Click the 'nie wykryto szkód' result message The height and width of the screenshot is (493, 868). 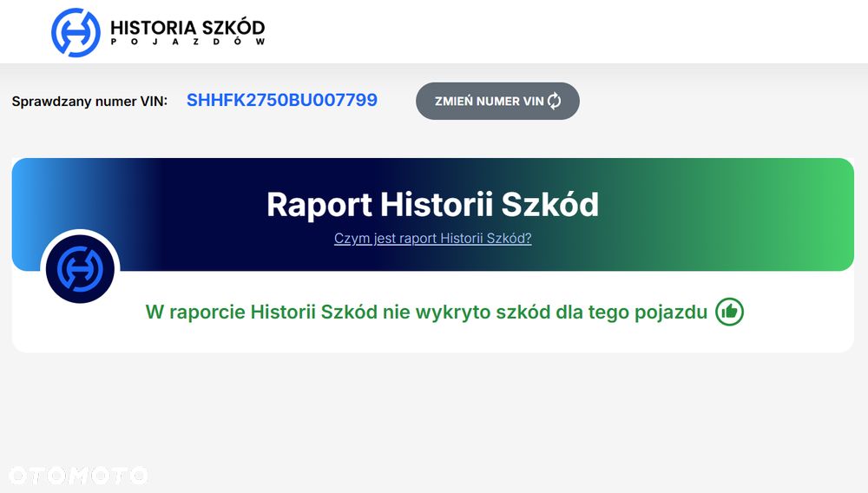(x=426, y=312)
